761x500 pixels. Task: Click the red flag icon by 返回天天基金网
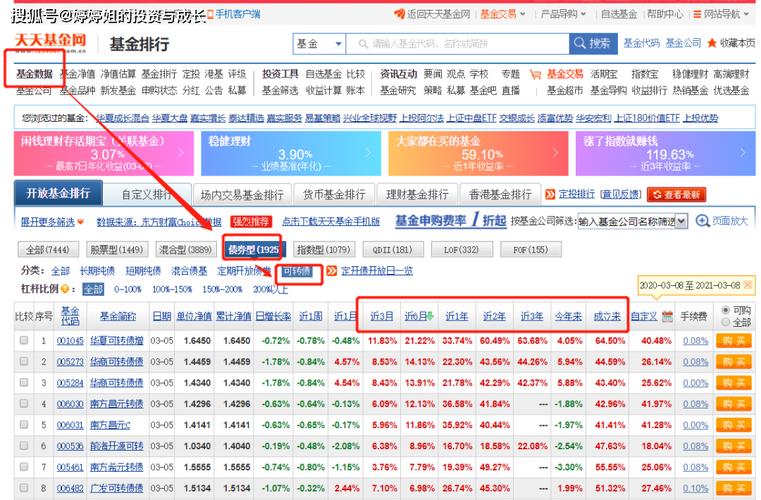pyautogui.click(x=399, y=14)
